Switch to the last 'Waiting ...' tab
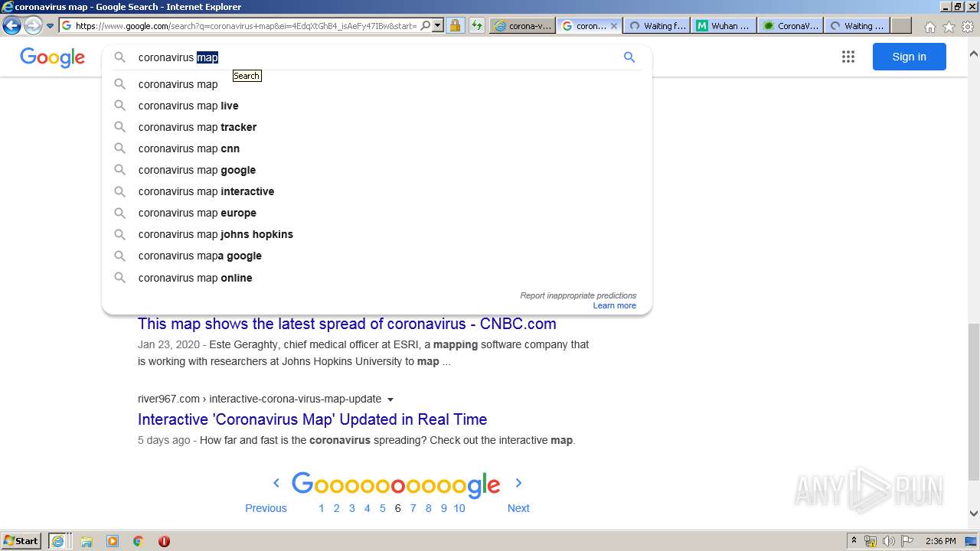 click(857, 25)
